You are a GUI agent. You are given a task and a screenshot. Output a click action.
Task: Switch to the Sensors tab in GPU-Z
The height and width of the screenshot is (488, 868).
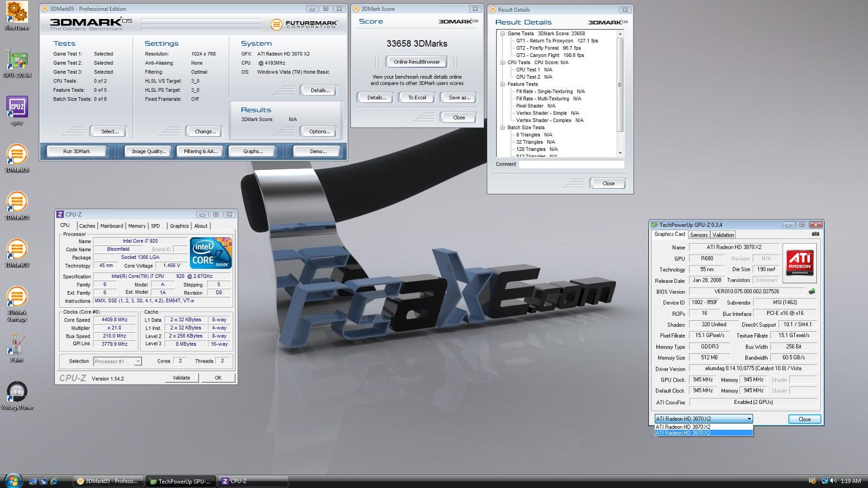coord(699,235)
